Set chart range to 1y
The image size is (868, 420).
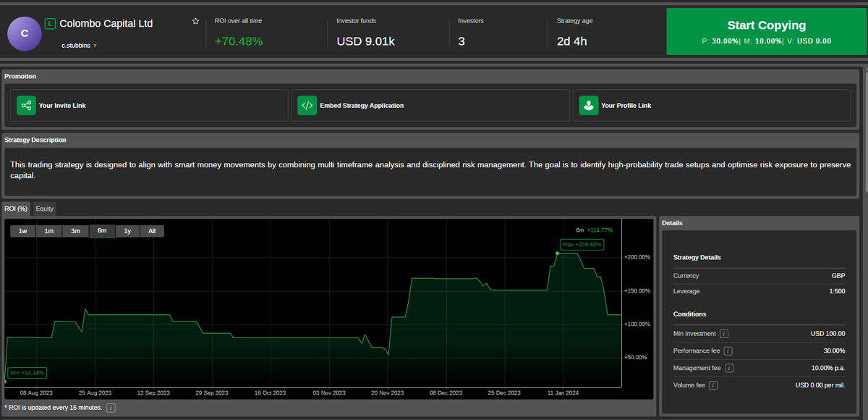coord(127,231)
